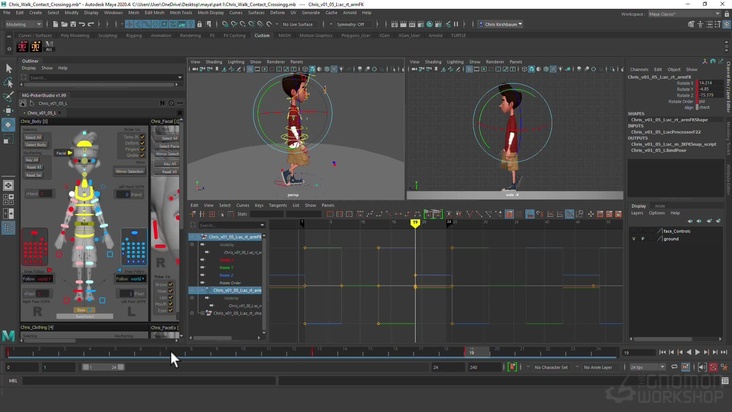Toggle the Fingers checkbox in picker
The width and height of the screenshot is (732, 412).
point(141,149)
